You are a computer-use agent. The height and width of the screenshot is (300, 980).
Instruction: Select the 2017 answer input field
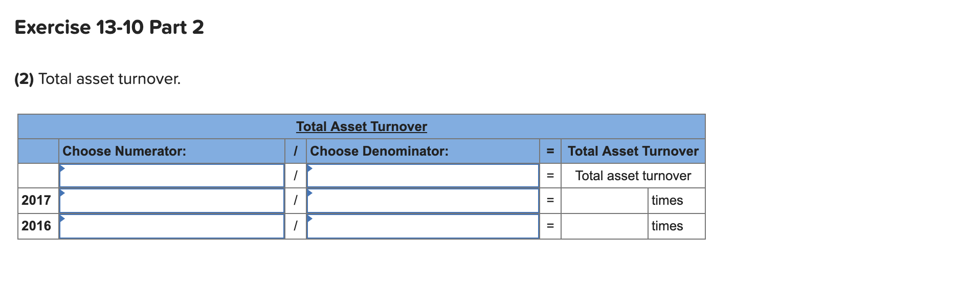pos(604,200)
